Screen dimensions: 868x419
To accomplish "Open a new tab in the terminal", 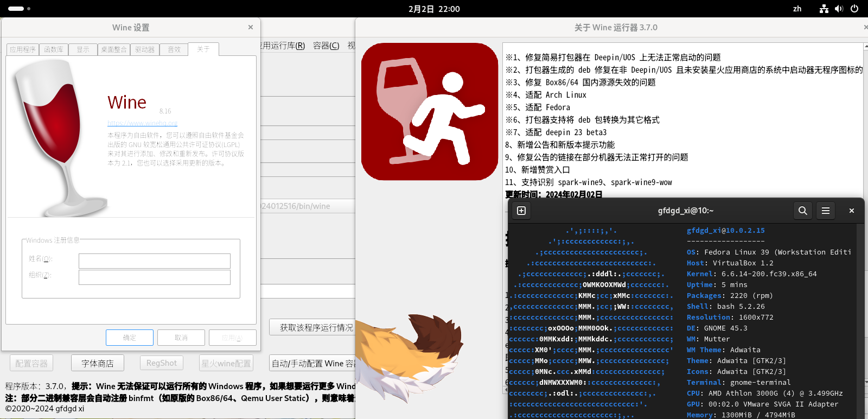I will (521, 211).
